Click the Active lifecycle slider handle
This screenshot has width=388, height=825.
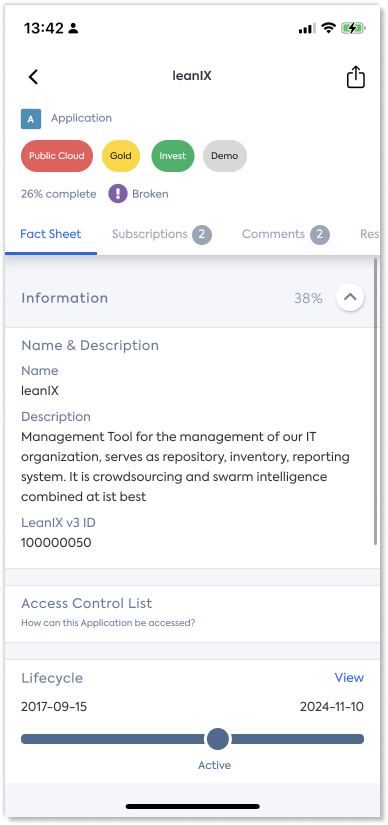click(217, 739)
